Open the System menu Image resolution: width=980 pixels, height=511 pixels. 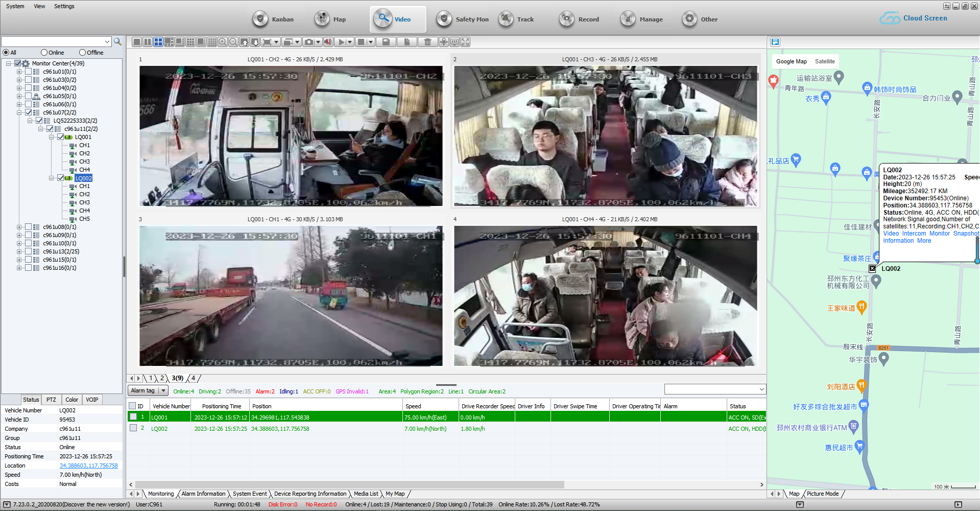tap(15, 6)
